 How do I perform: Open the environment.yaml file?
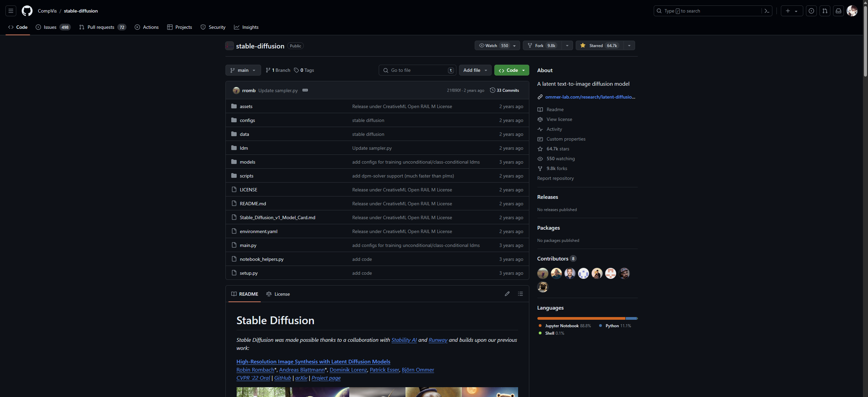pyautogui.click(x=258, y=231)
